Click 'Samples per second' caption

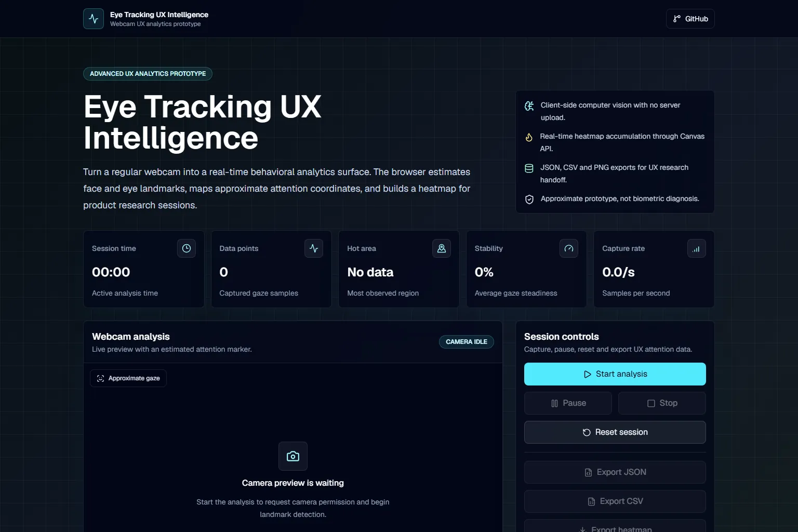click(x=636, y=293)
